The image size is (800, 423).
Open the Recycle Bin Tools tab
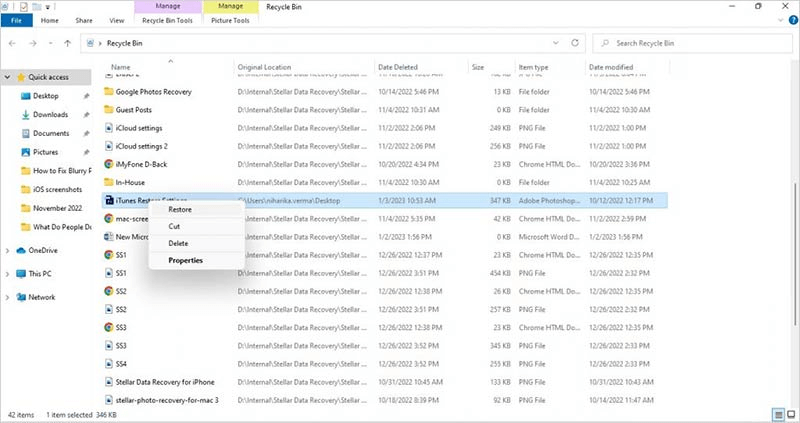[167, 20]
